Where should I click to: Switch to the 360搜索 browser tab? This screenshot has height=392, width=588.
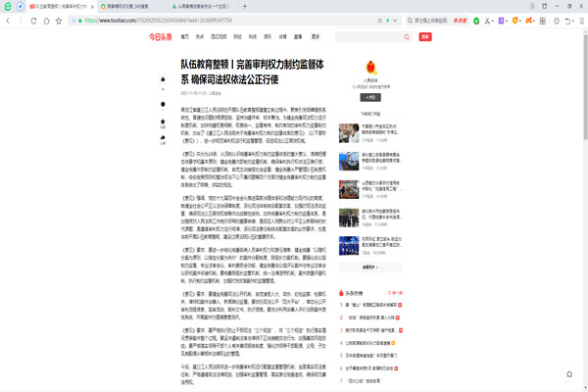coord(133,7)
